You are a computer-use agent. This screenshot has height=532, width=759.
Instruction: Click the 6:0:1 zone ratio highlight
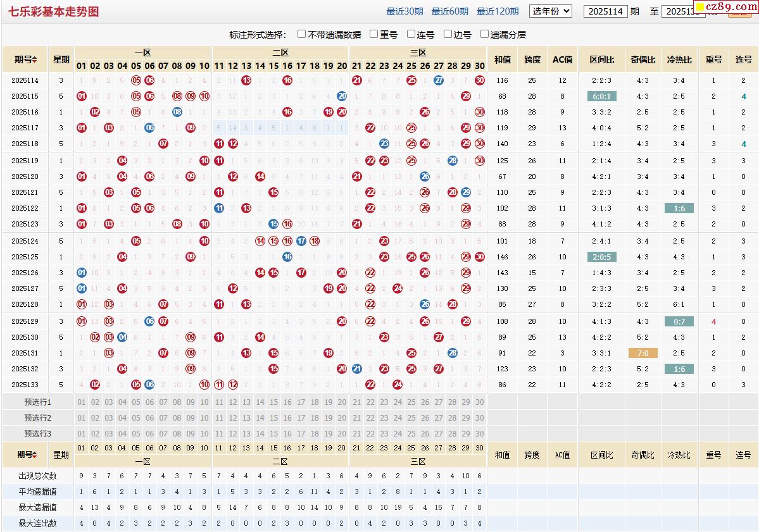point(601,96)
